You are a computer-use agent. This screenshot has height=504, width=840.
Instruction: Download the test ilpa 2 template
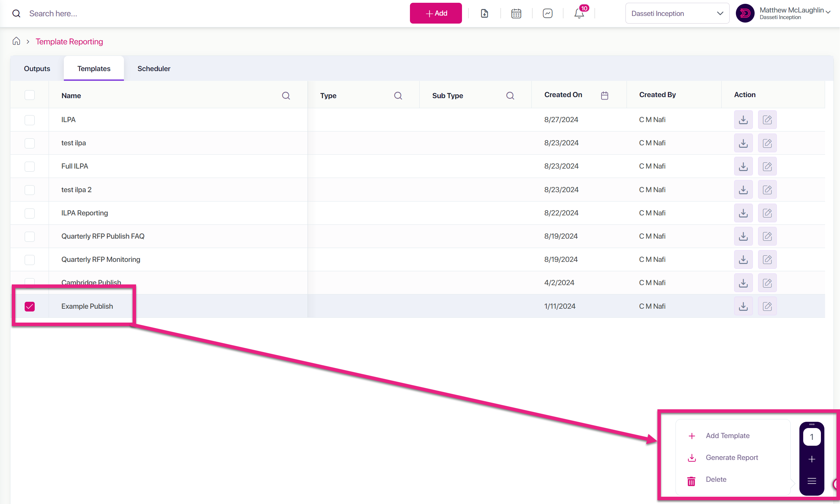point(743,190)
